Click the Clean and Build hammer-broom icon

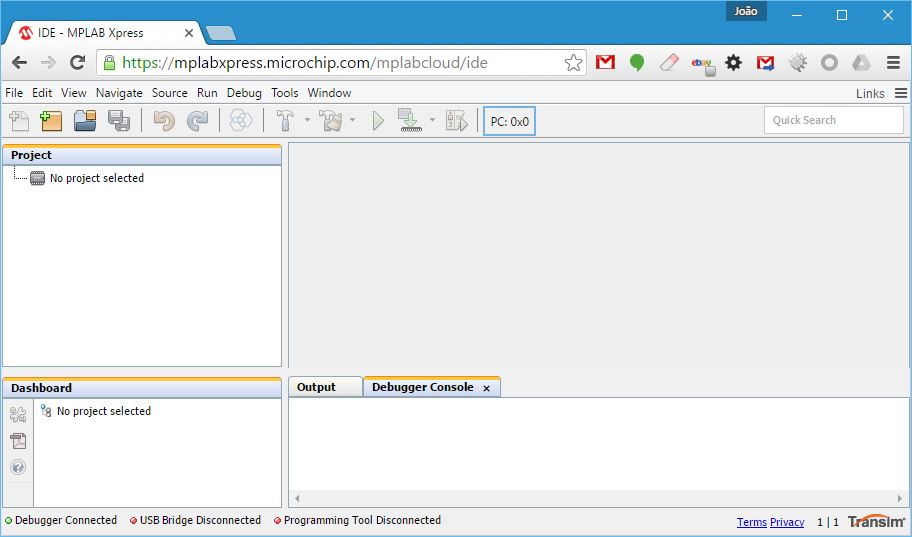pos(331,121)
